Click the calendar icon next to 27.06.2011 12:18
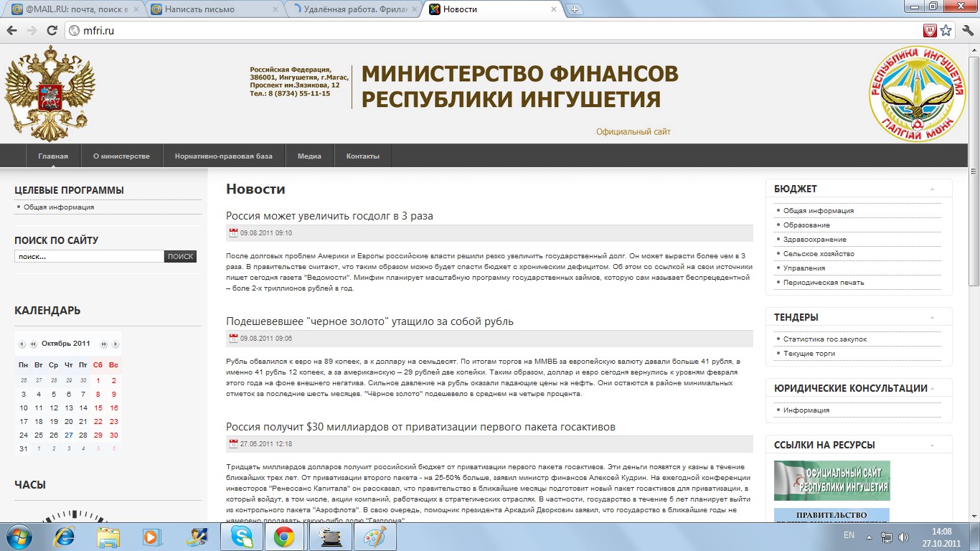The height and width of the screenshot is (551, 980). (233, 444)
